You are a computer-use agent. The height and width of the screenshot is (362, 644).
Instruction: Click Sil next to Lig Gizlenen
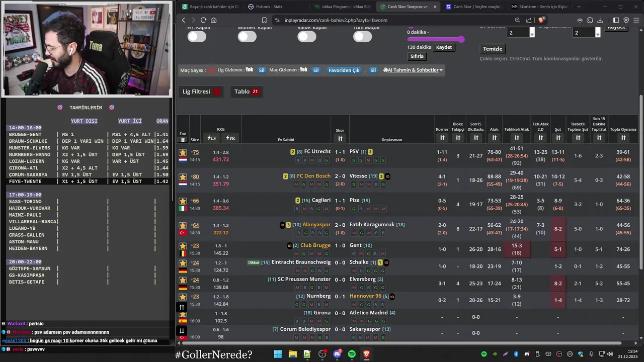tap(262, 70)
